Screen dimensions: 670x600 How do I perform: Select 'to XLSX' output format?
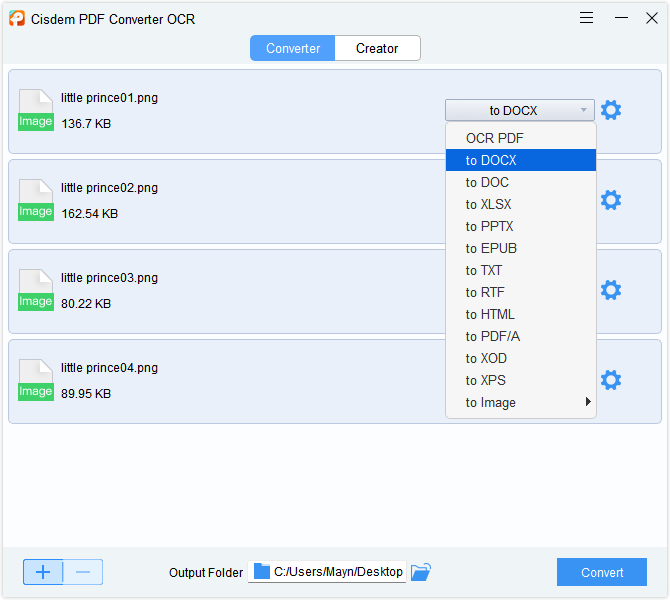[x=520, y=204]
